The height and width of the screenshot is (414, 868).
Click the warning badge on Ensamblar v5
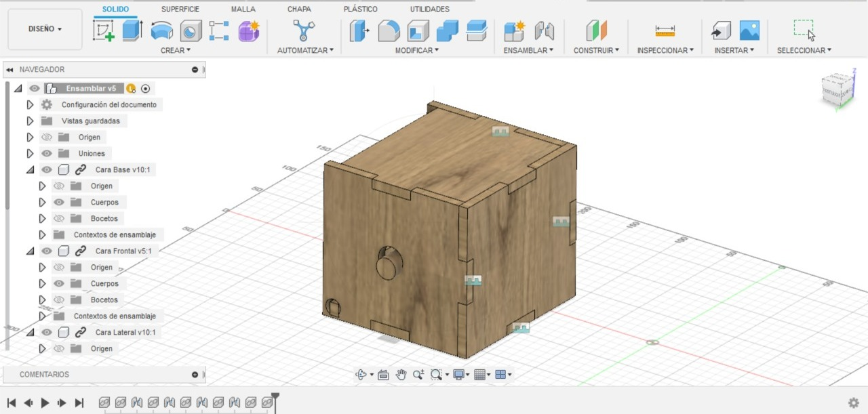click(x=131, y=88)
